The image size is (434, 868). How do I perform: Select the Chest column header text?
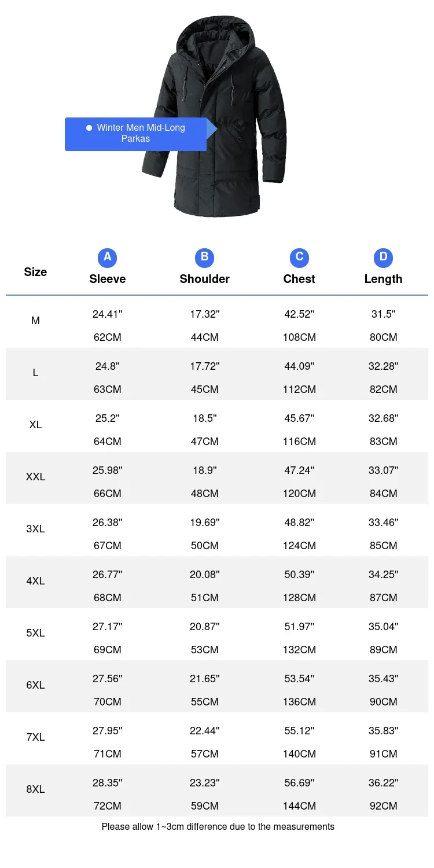pos(299,279)
